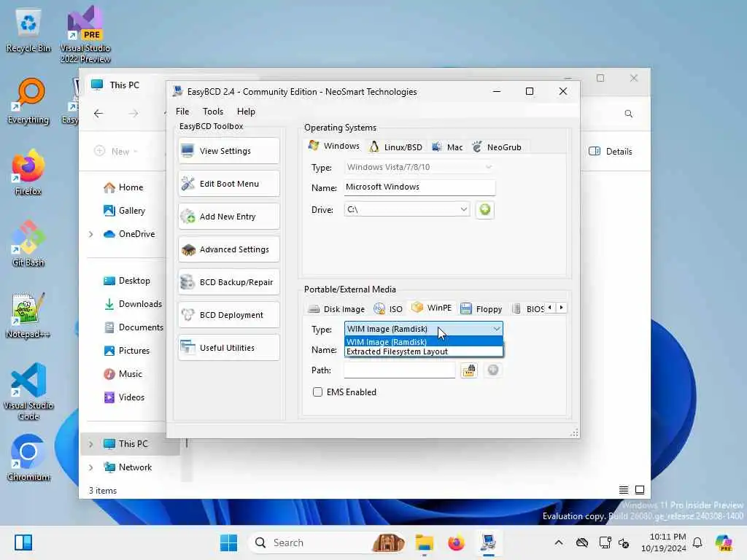
Task: Switch to the NeoGrub tab
Action: 497,147
